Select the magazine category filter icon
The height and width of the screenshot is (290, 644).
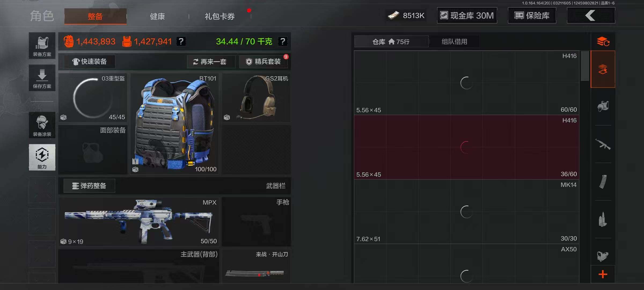click(x=603, y=182)
